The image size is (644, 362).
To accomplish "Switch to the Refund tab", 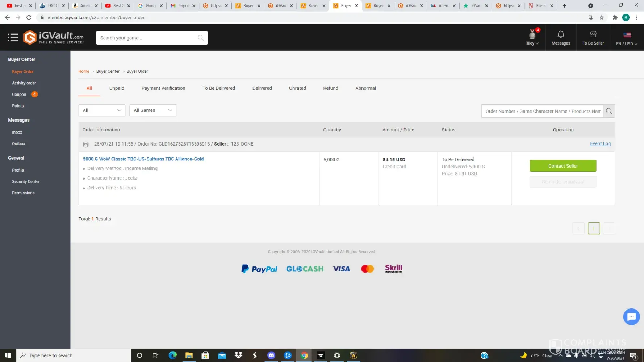I will coord(330,88).
